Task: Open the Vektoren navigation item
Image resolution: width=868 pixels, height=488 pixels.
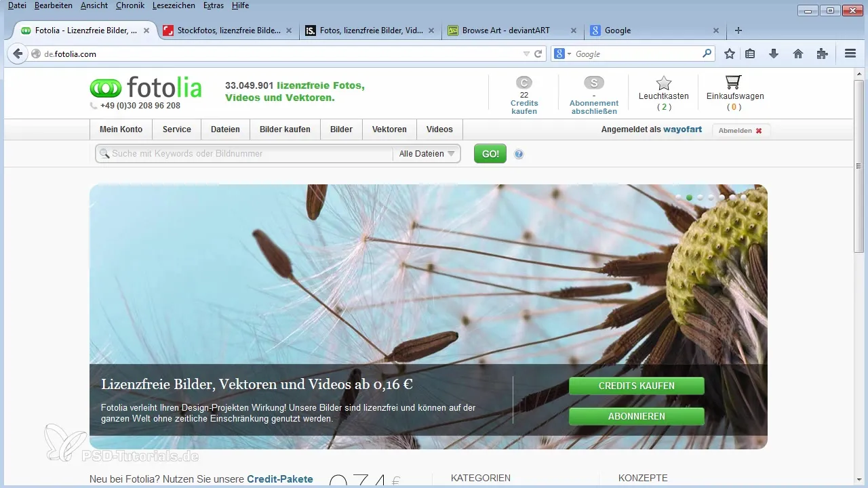Action: pos(389,129)
